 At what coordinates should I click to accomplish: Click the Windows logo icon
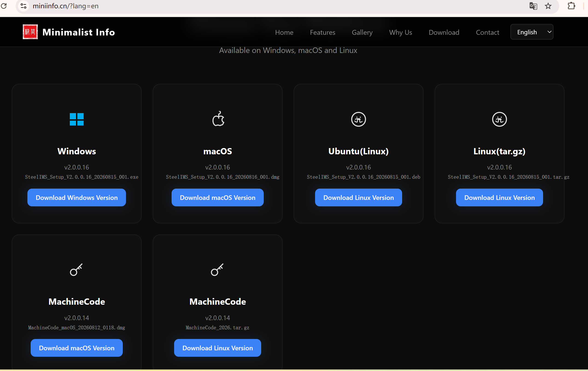77,119
